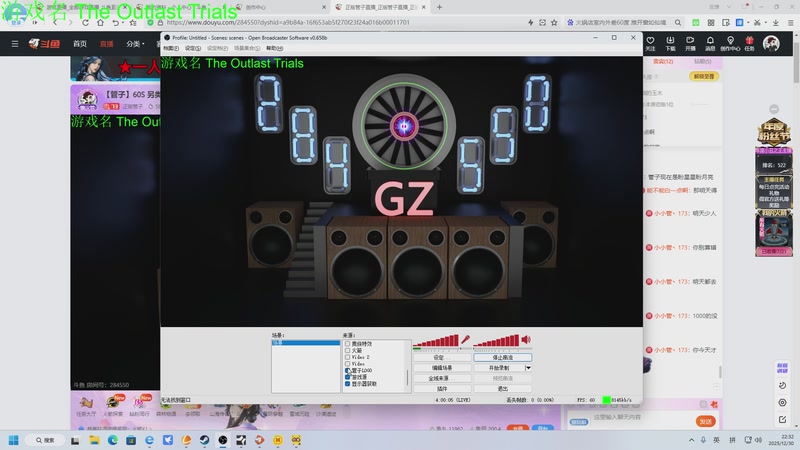Toggle the 游戏源 source checkbox
The height and width of the screenshot is (450, 800).
(x=347, y=377)
